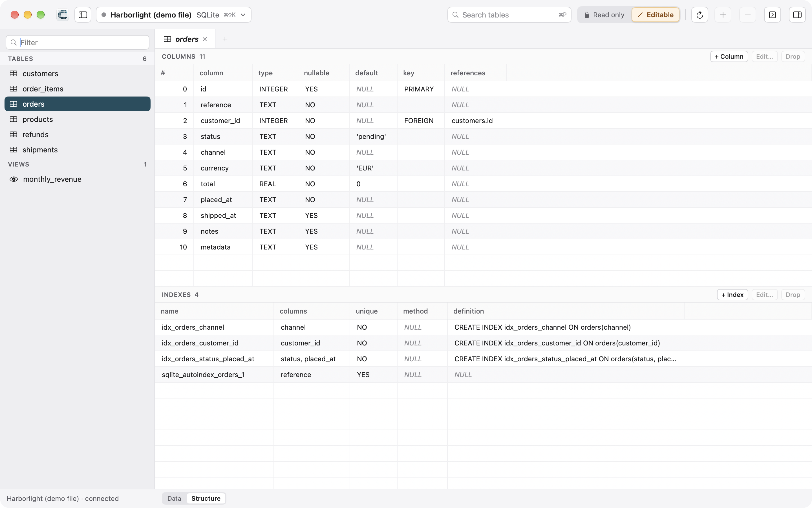Switch to the Structure view tab

click(206, 498)
